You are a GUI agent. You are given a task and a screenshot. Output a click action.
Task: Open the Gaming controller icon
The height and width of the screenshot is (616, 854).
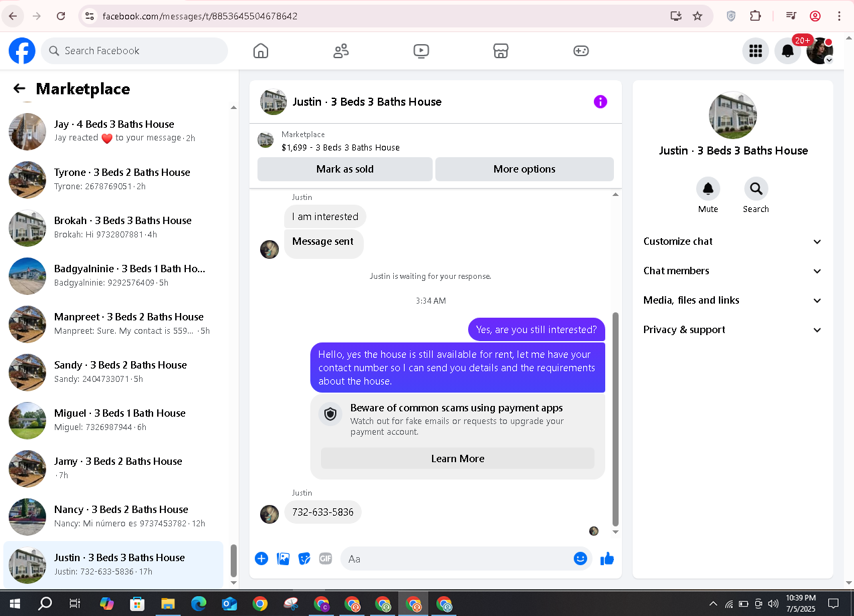(581, 51)
